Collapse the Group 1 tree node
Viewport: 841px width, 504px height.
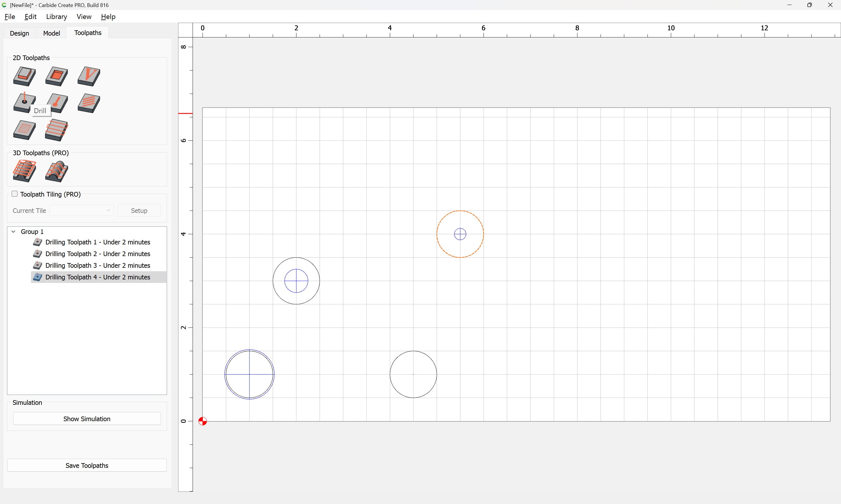pyautogui.click(x=14, y=232)
